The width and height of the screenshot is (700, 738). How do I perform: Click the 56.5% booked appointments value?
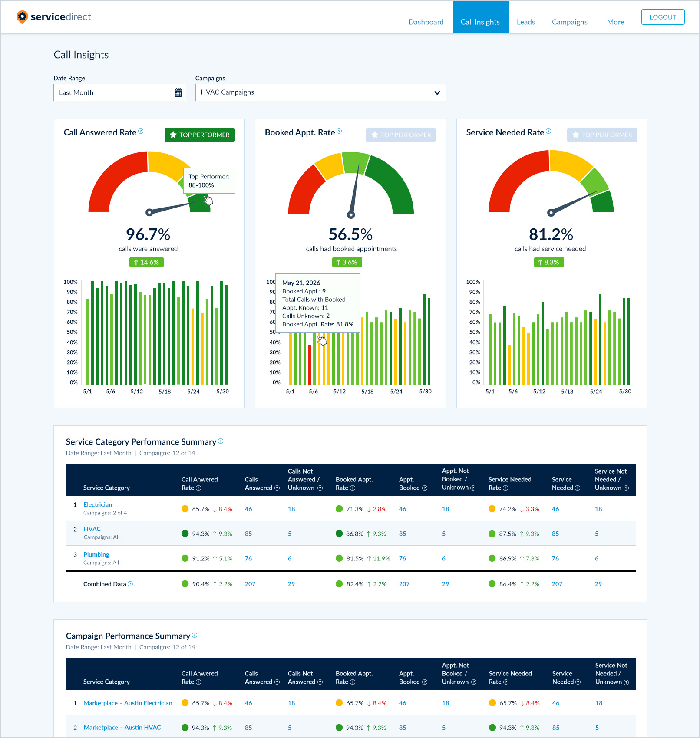click(351, 234)
